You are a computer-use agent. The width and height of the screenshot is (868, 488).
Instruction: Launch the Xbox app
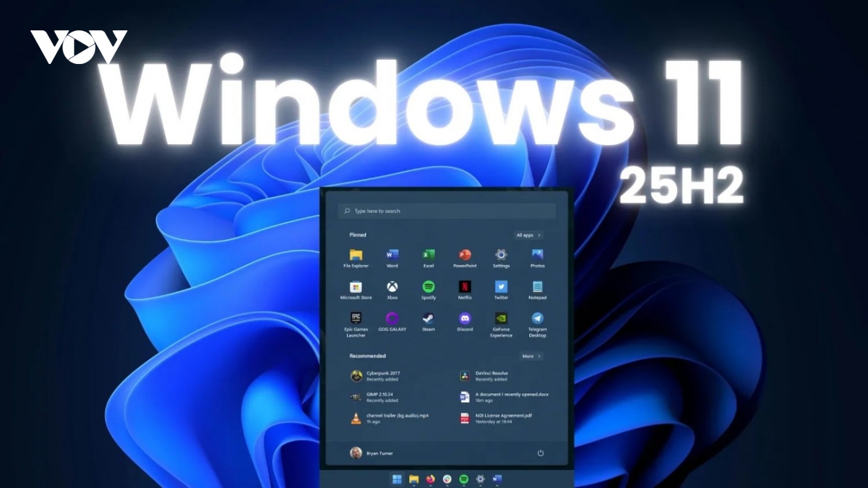392,290
